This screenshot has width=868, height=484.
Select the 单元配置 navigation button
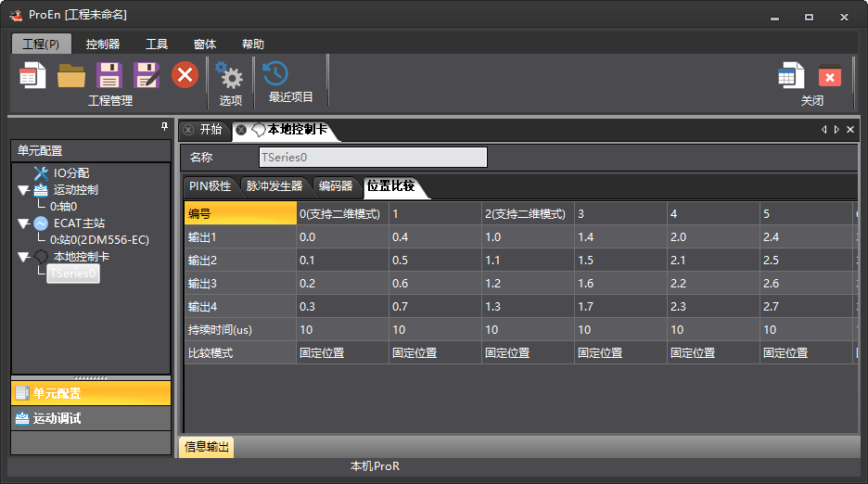(x=91, y=393)
